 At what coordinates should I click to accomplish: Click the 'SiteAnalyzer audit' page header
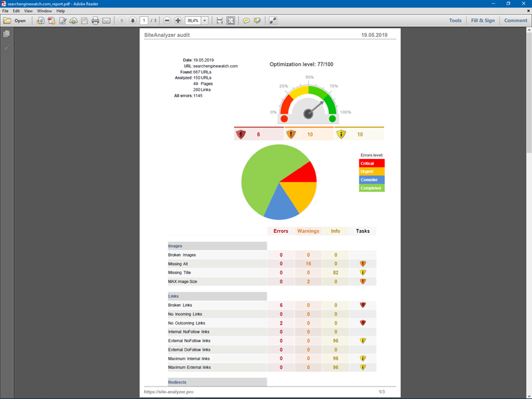167,35
